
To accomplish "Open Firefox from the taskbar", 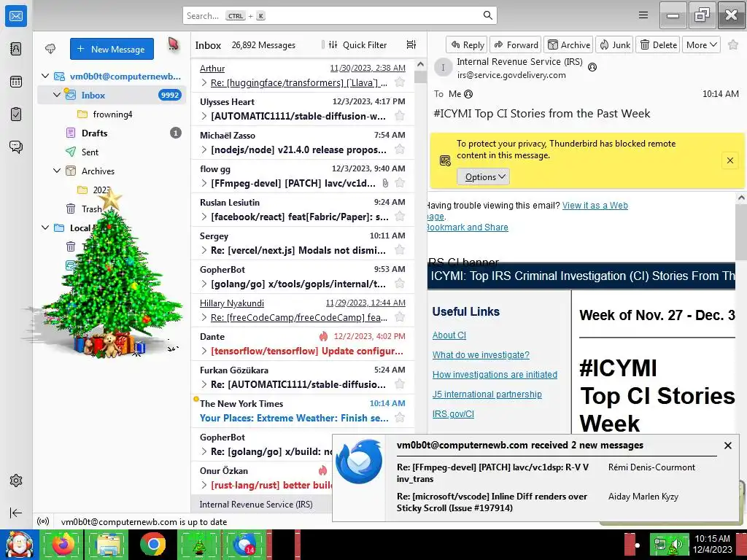I will pos(63,544).
